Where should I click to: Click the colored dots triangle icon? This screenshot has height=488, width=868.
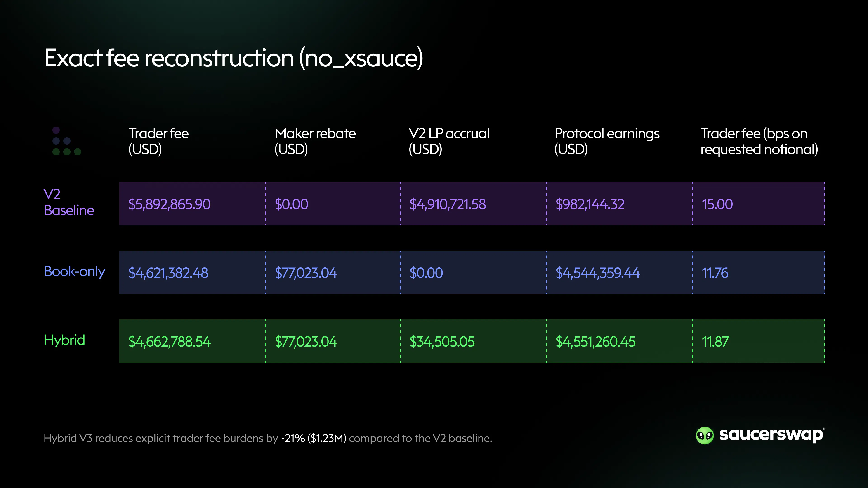point(66,141)
